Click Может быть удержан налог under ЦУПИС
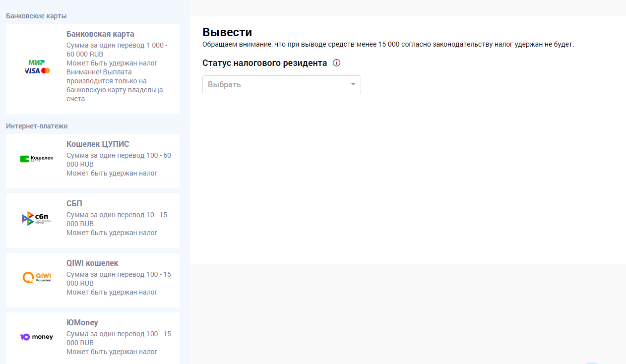This screenshot has width=626, height=364. 112,173
